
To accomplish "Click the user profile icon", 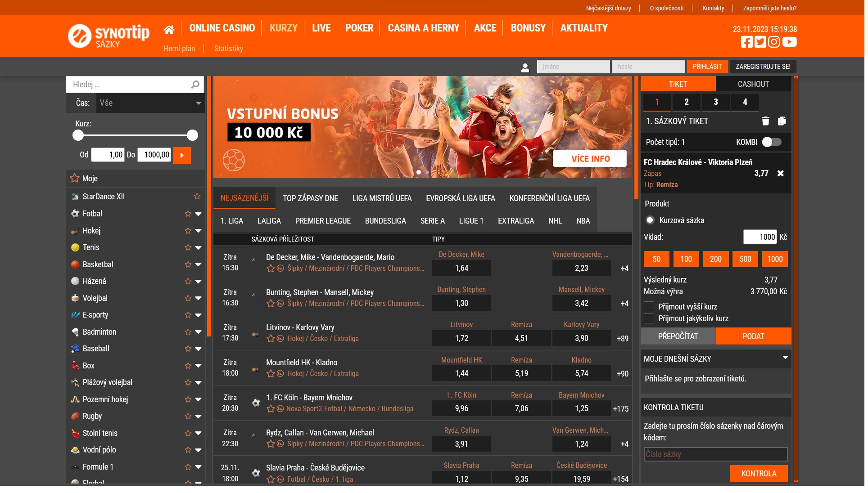I will (x=525, y=67).
